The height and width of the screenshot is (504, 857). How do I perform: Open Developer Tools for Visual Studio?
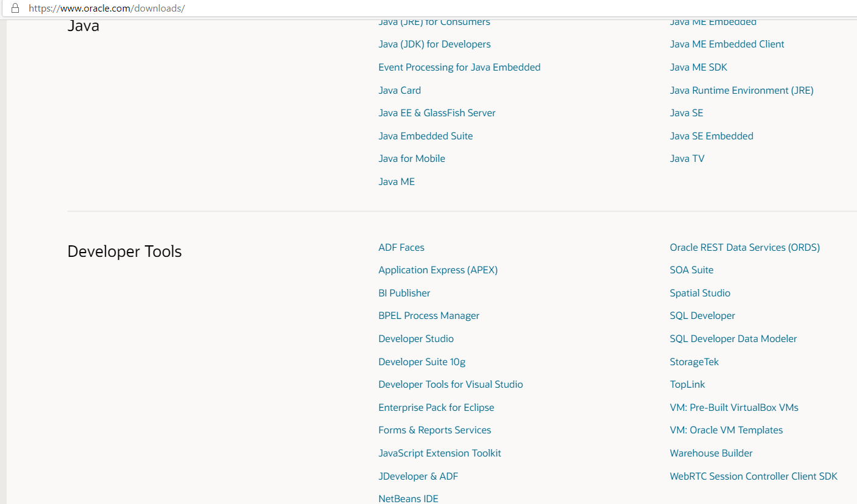pos(451,385)
